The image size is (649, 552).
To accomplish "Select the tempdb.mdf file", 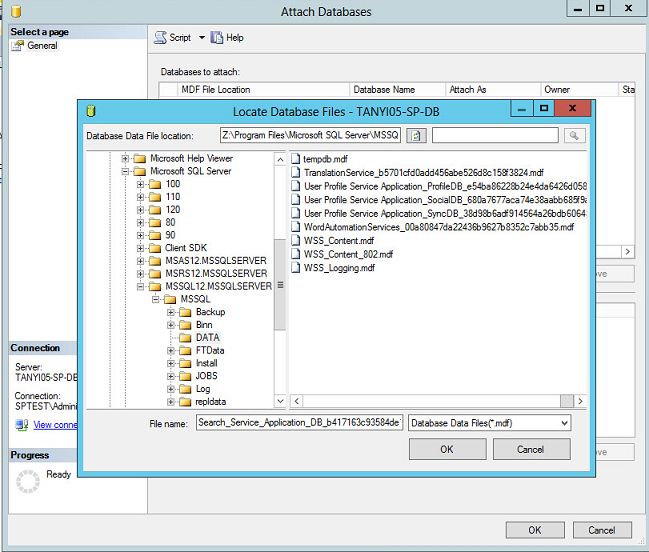I will click(325, 159).
